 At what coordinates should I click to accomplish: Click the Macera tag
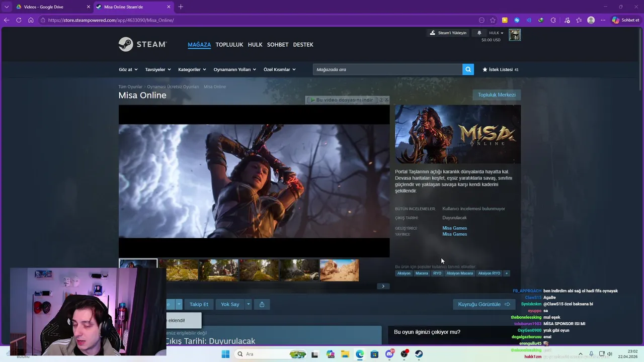(422, 273)
